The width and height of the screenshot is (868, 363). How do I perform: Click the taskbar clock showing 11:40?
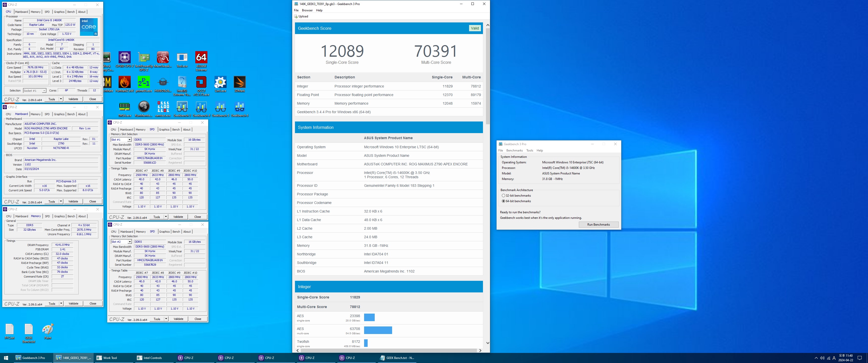(x=846, y=358)
